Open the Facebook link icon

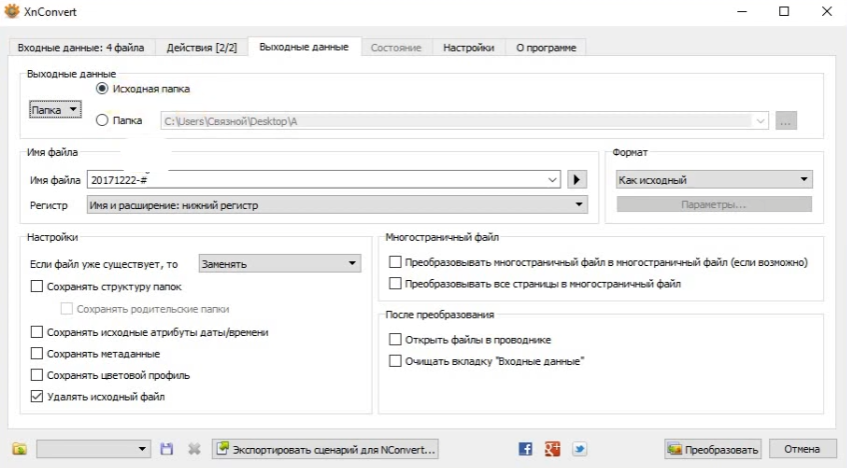pyautogui.click(x=526, y=449)
